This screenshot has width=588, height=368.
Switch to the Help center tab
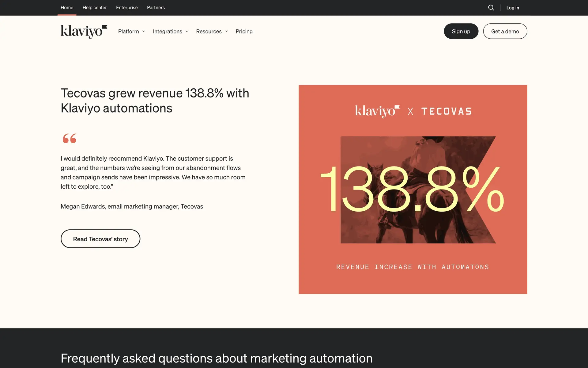[95, 8]
